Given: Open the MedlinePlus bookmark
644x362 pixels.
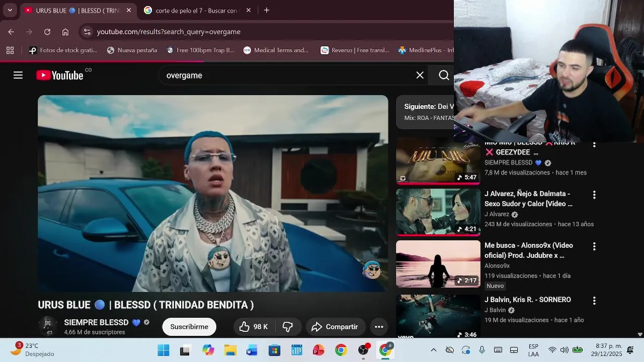Looking at the screenshot, I should [426, 50].
